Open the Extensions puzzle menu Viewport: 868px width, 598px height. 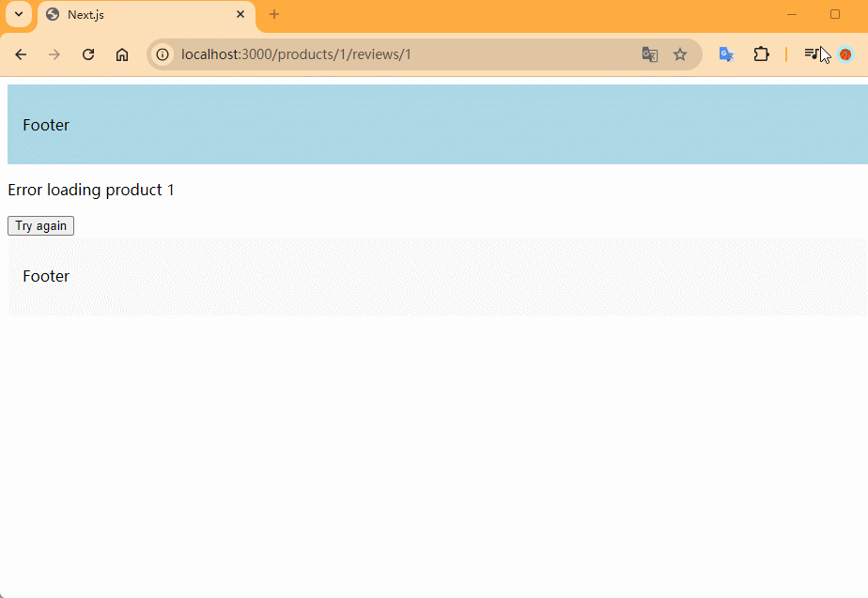point(761,54)
